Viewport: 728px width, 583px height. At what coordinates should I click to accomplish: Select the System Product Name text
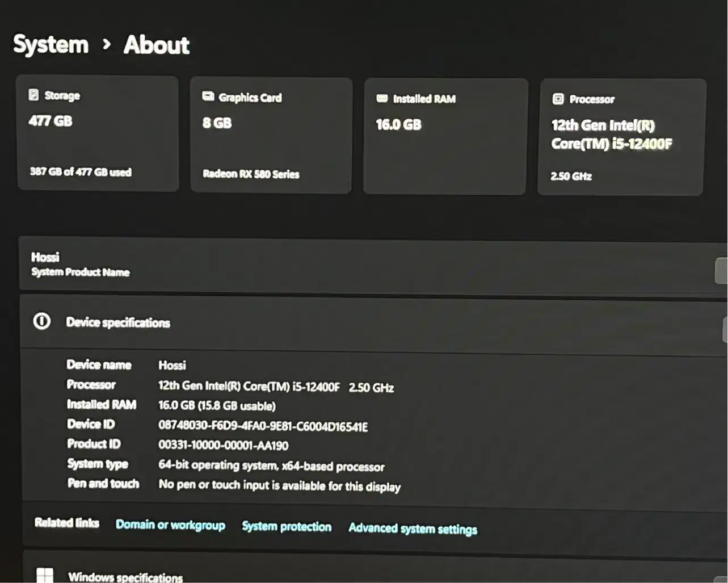click(x=80, y=272)
